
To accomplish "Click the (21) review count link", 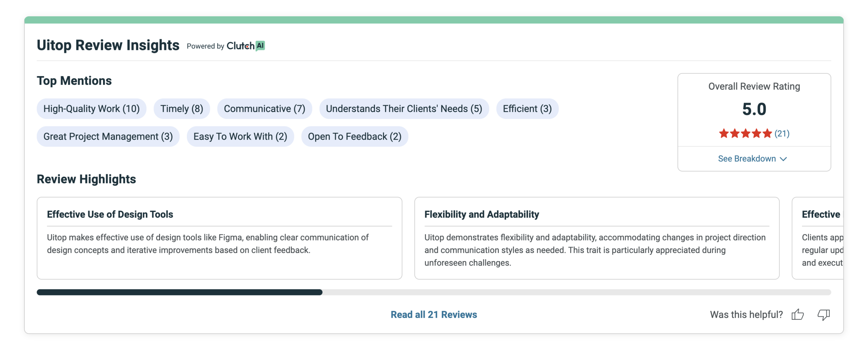I will point(782,133).
